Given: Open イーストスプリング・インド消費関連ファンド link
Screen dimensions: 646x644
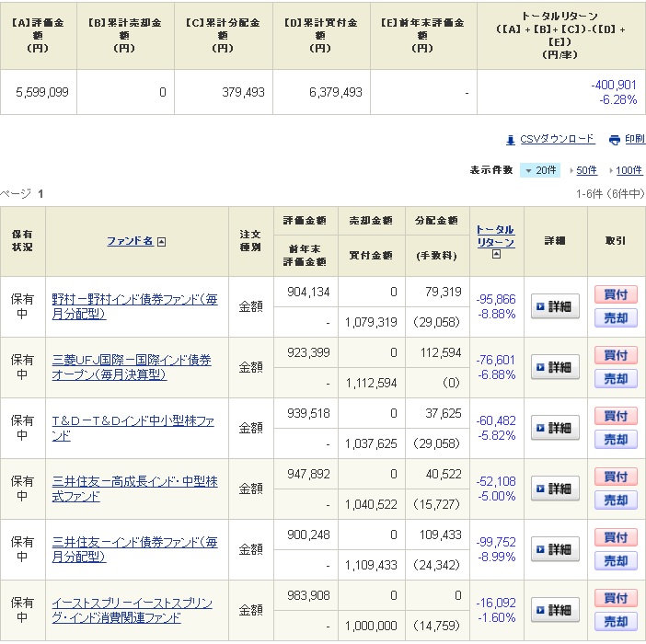Looking at the screenshot, I should (x=132, y=610).
